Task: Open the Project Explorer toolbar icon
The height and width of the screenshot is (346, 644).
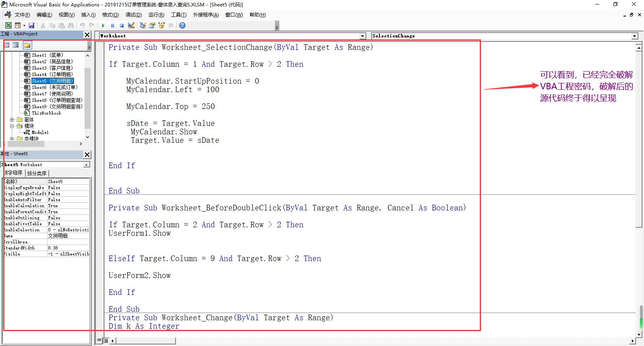Action: (x=142, y=25)
